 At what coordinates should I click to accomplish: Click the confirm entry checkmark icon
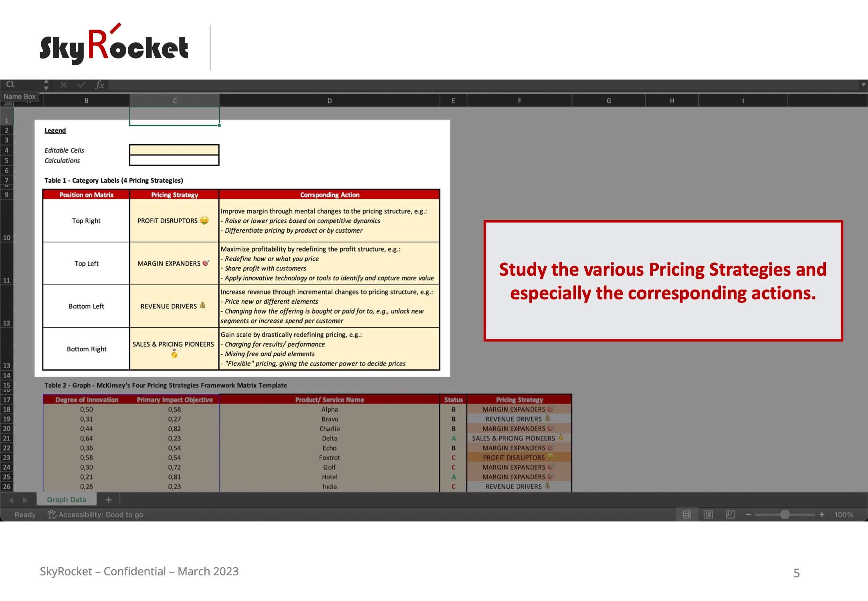81,85
